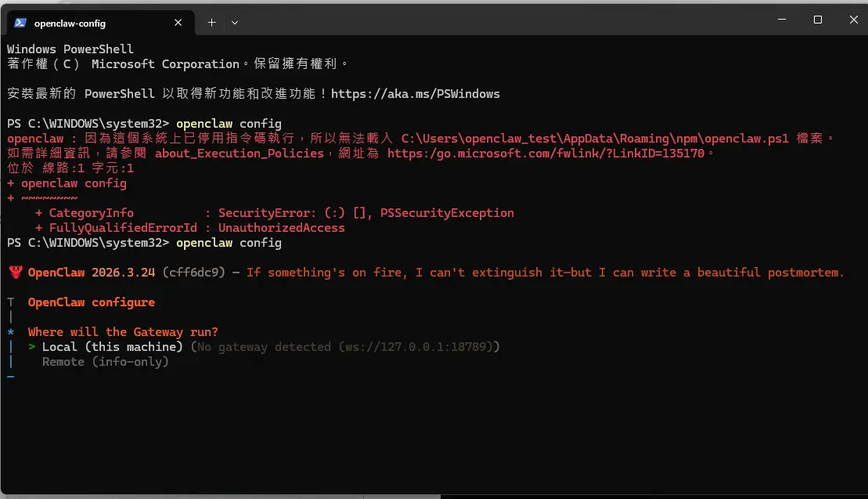The image size is (868, 499).
Task: Click the PowerShell icon on the openclaw-config tab
Action: tap(19, 23)
